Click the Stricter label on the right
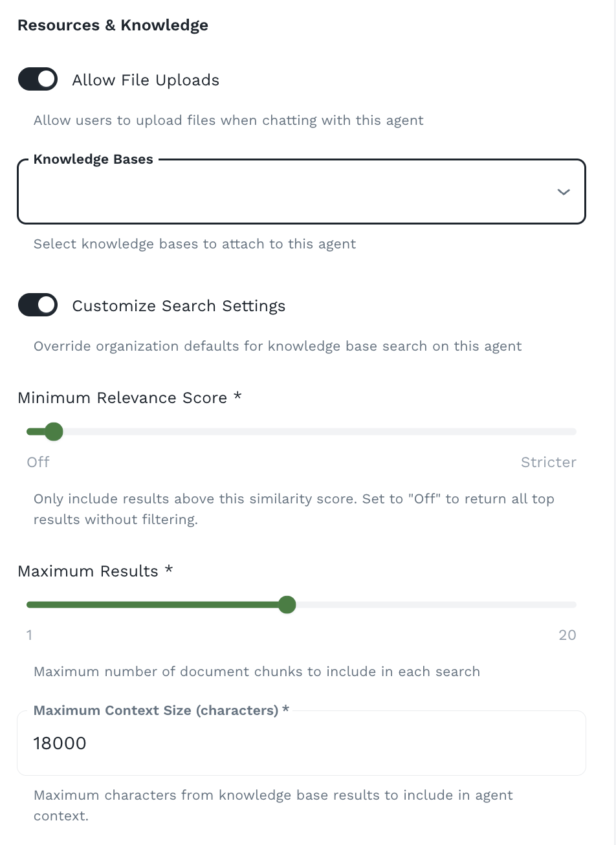Image resolution: width=616 pixels, height=845 pixels. [548, 462]
